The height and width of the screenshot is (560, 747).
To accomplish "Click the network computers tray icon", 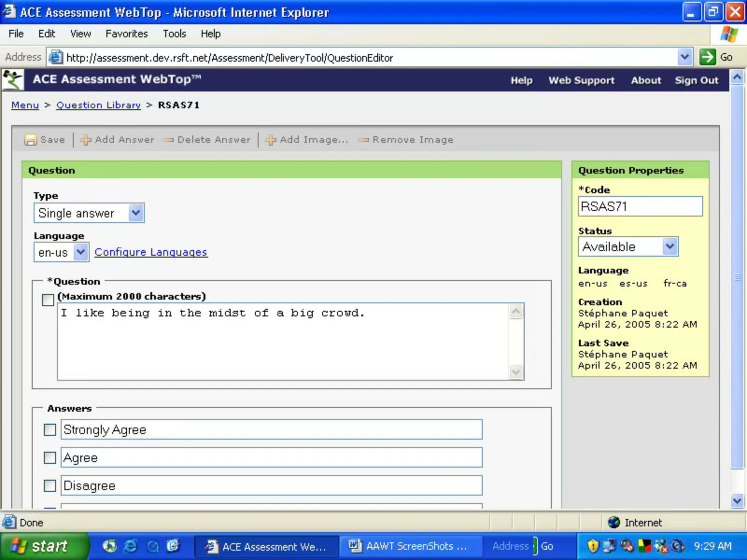I will tap(609, 546).
